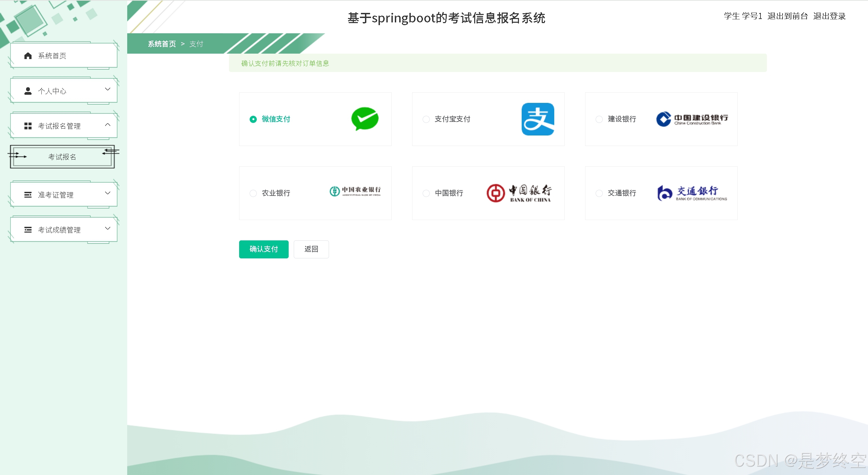Click the 退出登录 link
Image resolution: width=868 pixels, height=475 pixels.
pos(829,16)
